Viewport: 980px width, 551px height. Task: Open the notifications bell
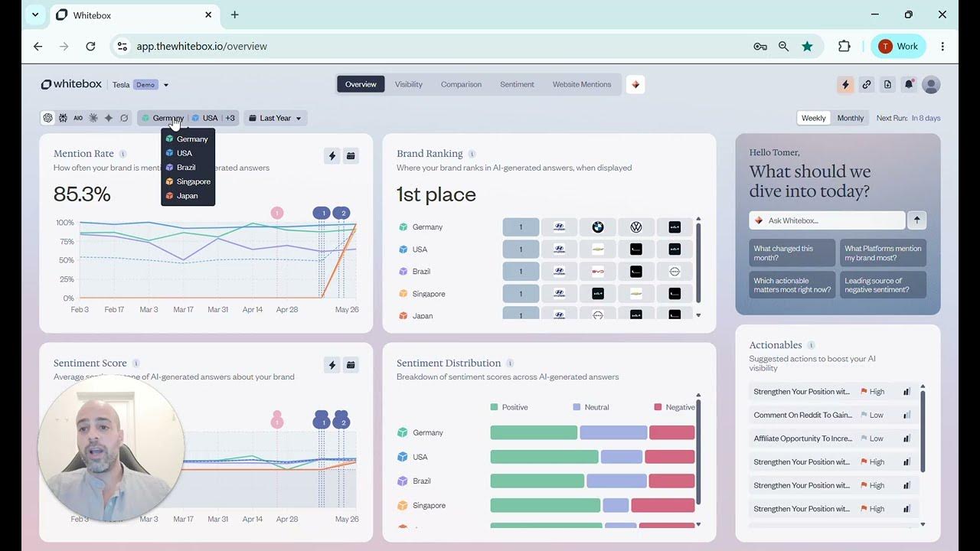click(x=909, y=85)
